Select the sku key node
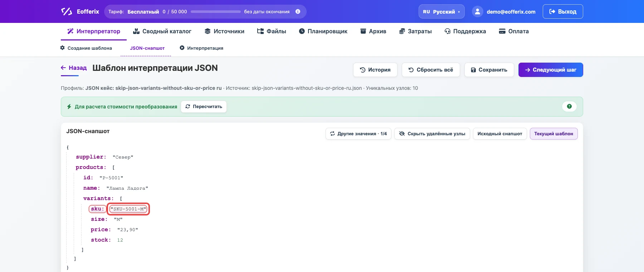 [x=97, y=209]
